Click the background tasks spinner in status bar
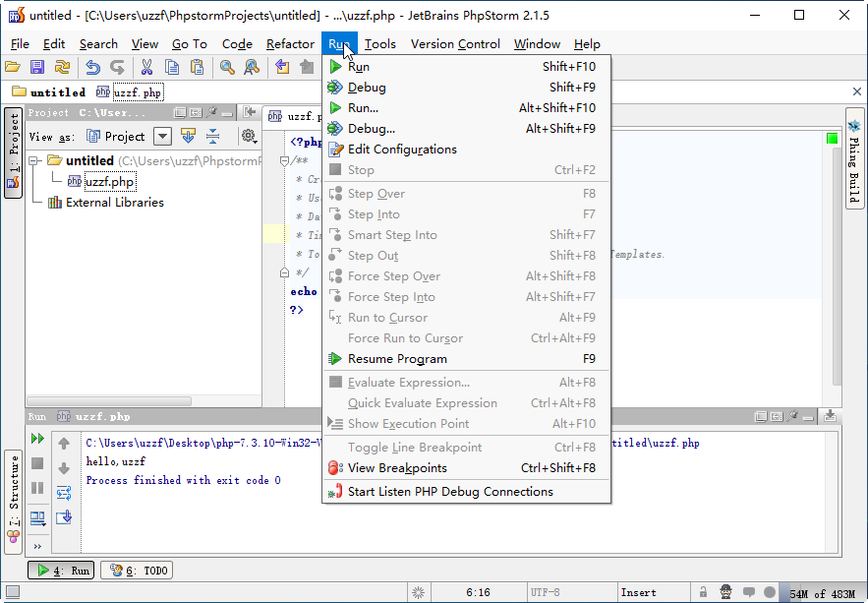The height and width of the screenshot is (603, 868). click(x=419, y=592)
